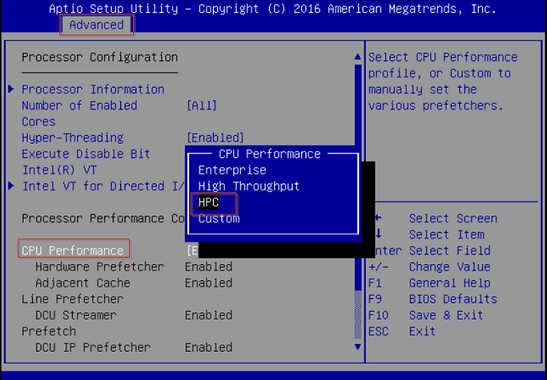The width and height of the screenshot is (547, 380).
Task: Choose High Throughput performance profile
Action: (x=249, y=186)
